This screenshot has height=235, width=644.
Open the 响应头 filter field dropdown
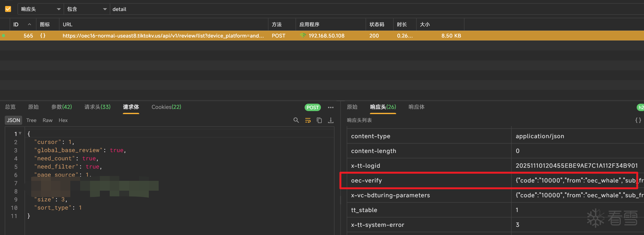tap(40, 9)
